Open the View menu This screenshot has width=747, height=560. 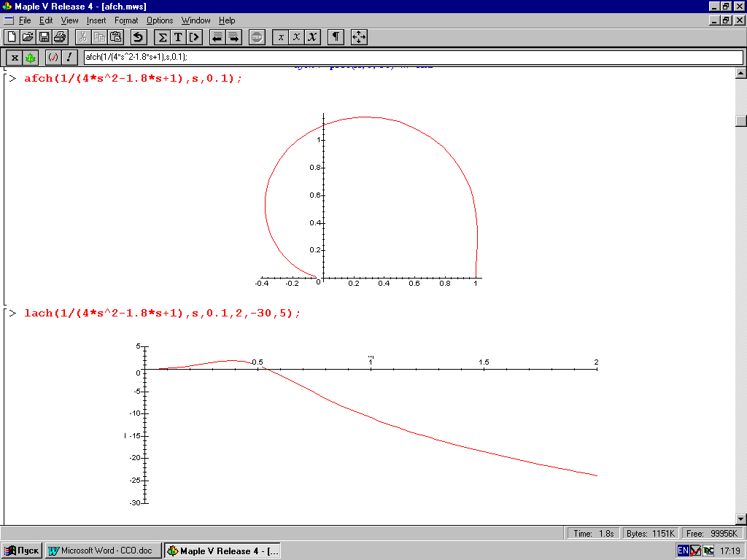click(69, 20)
